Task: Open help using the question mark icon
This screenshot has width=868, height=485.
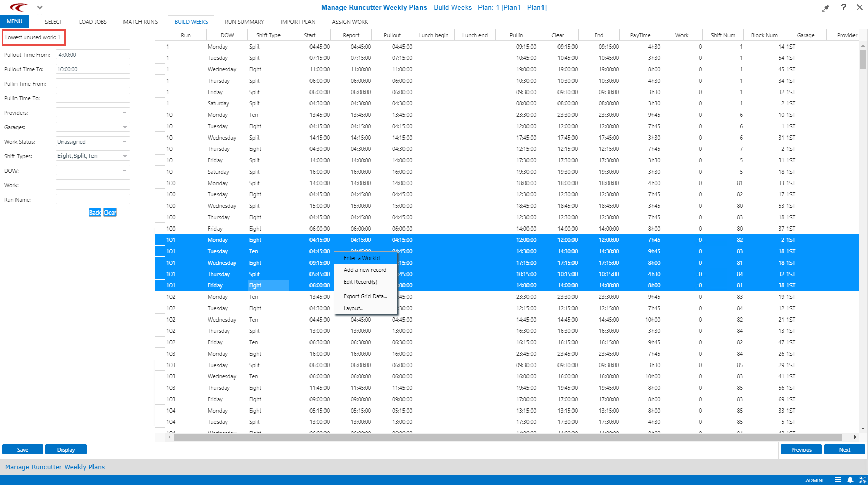Action: [x=843, y=7]
